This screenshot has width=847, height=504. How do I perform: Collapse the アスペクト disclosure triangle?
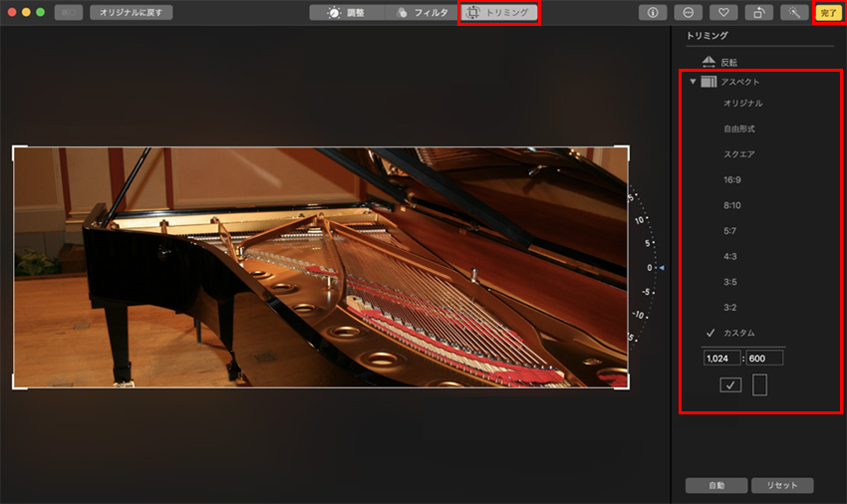pyautogui.click(x=693, y=82)
